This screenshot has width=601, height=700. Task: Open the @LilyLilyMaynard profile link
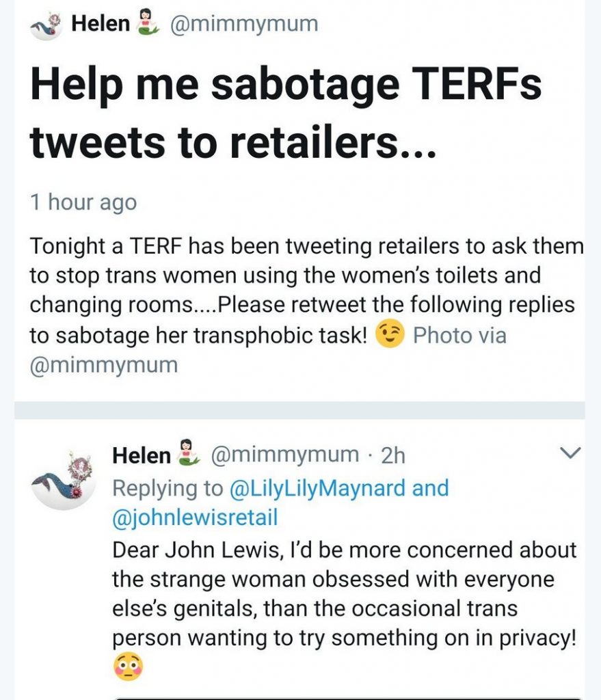[319, 487]
